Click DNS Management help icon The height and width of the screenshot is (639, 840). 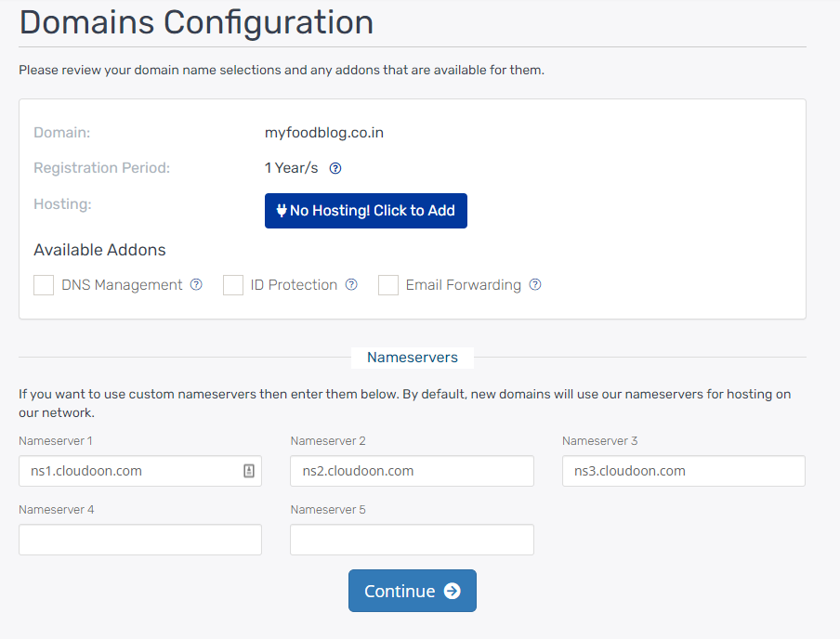tap(196, 285)
